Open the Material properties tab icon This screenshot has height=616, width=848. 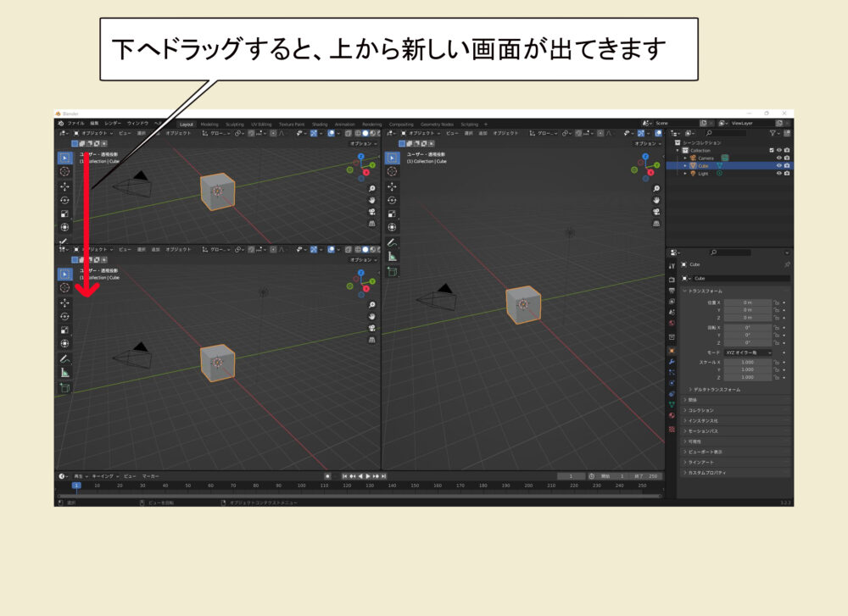click(672, 415)
